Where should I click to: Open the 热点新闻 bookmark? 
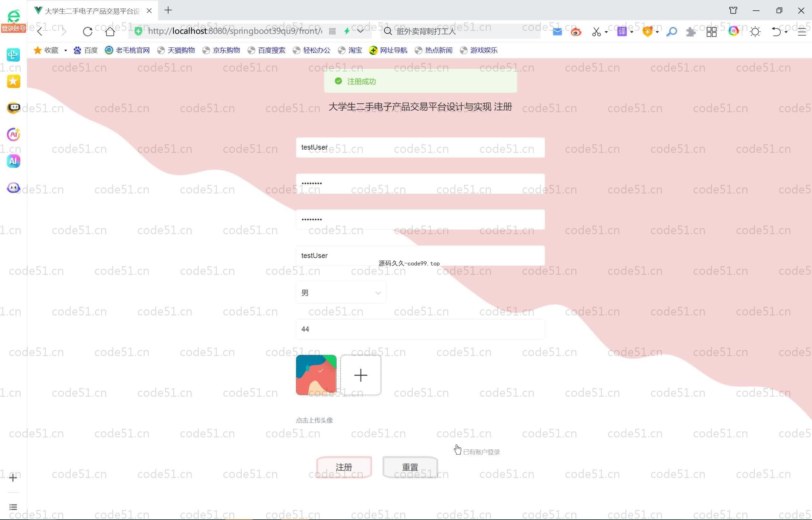tap(434, 50)
